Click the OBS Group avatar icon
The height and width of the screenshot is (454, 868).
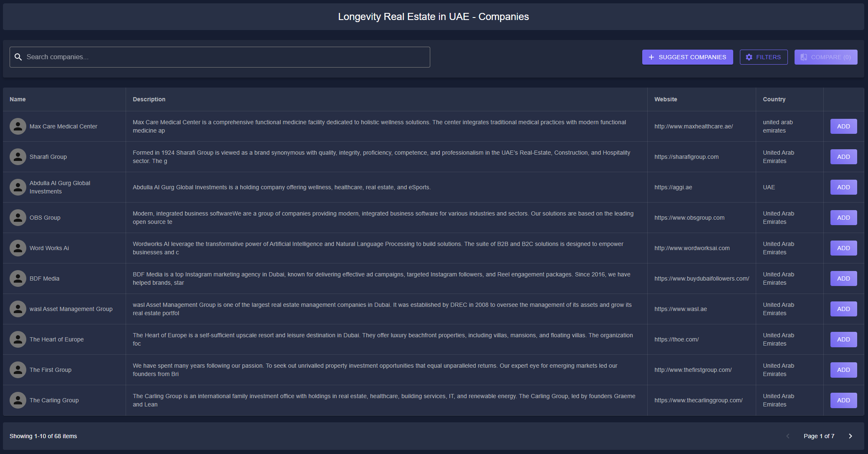[18, 218]
